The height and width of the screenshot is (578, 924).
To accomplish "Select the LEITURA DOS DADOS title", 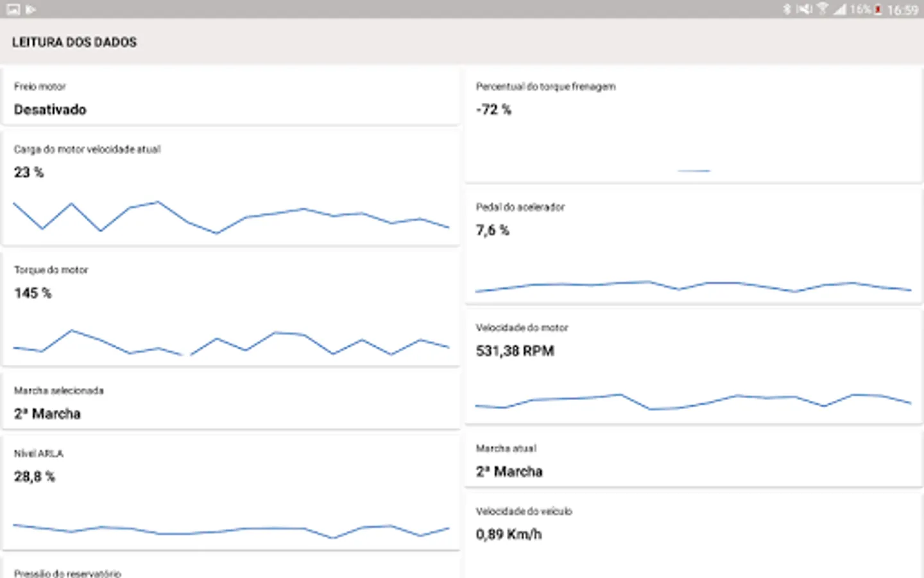I will (74, 42).
